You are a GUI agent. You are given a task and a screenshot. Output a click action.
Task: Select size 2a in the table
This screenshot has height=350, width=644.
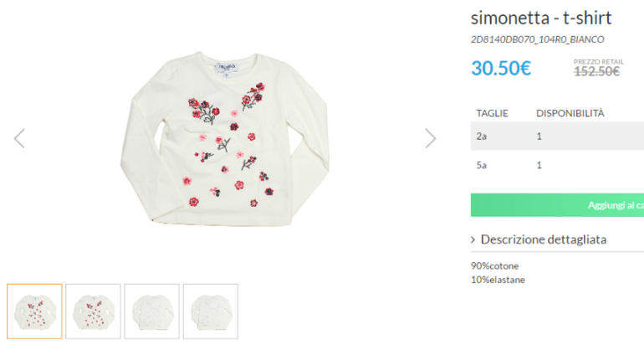[482, 136]
